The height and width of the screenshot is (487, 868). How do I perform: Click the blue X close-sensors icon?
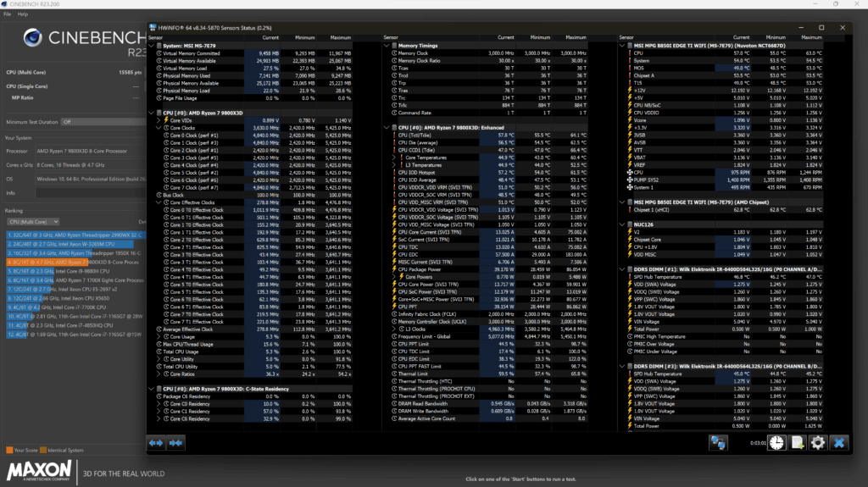click(x=839, y=443)
